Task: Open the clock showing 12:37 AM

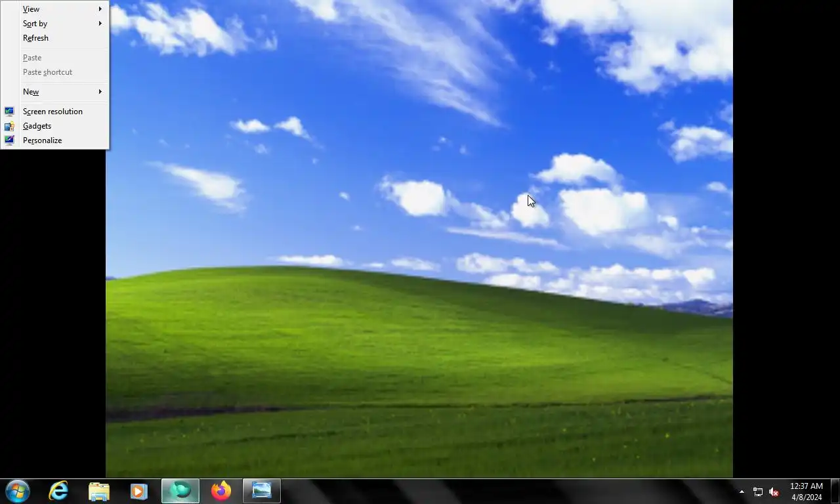Action: [x=806, y=492]
